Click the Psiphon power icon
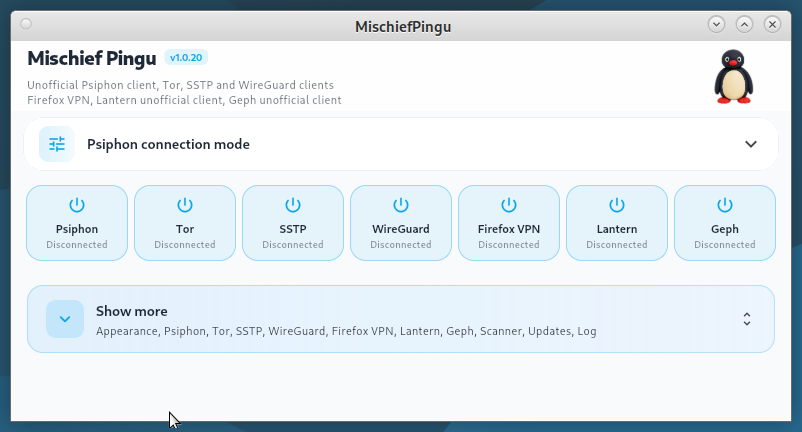Image resolution: width=802 pixels, height=432 pixels. coord(77,205)
